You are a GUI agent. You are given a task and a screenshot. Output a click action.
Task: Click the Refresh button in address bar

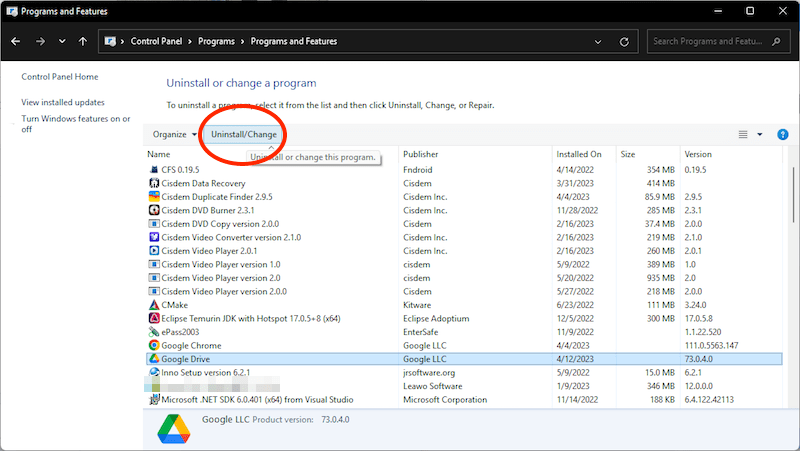(625, 42)
